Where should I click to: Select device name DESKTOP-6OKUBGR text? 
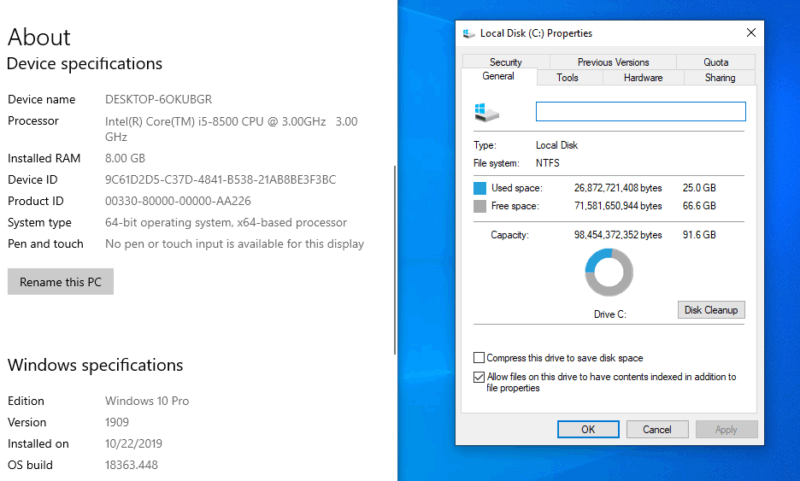158,99
